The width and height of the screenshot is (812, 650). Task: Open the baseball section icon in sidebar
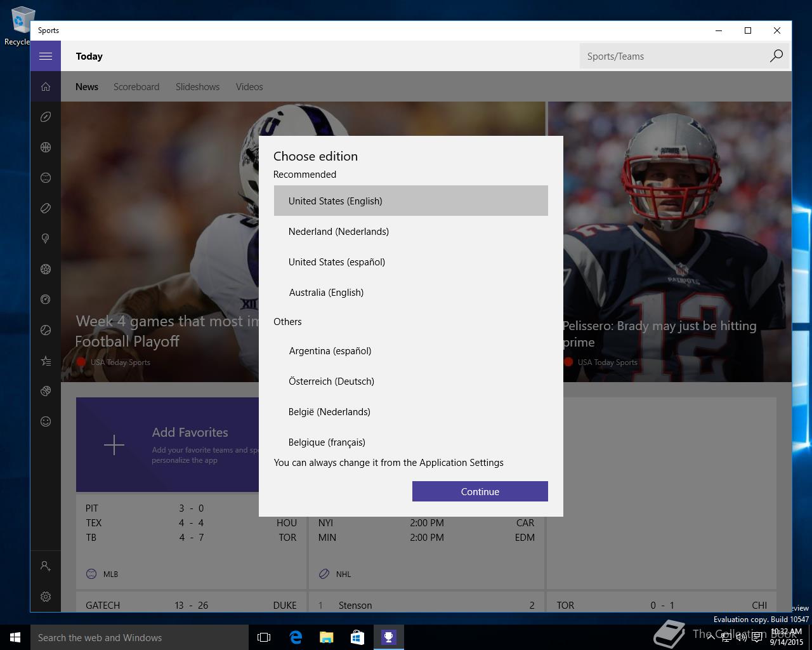point(46,178)
